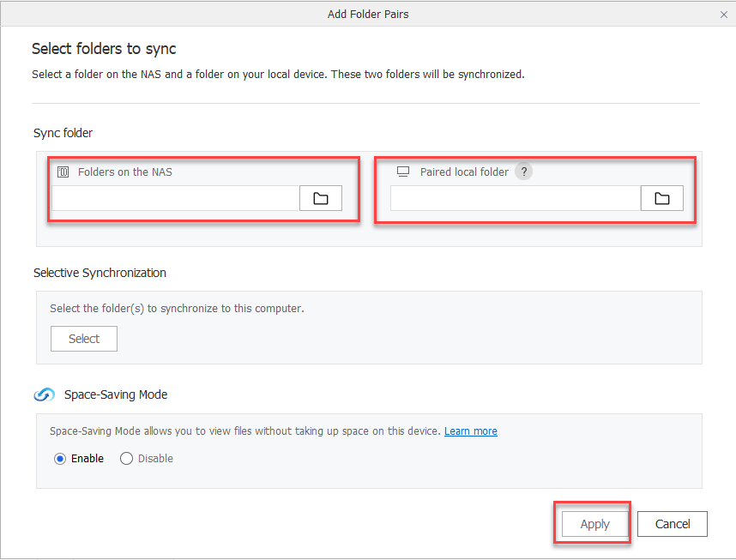The width and height of the screenshot is (736, 560).
Task: Open help tooltip beside Paired local folder
Action: coord(523,172)
